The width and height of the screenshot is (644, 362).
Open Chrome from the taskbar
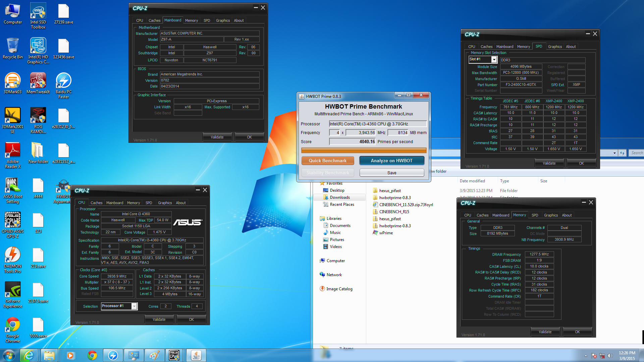pyautogui.click(x=92, y=355)
